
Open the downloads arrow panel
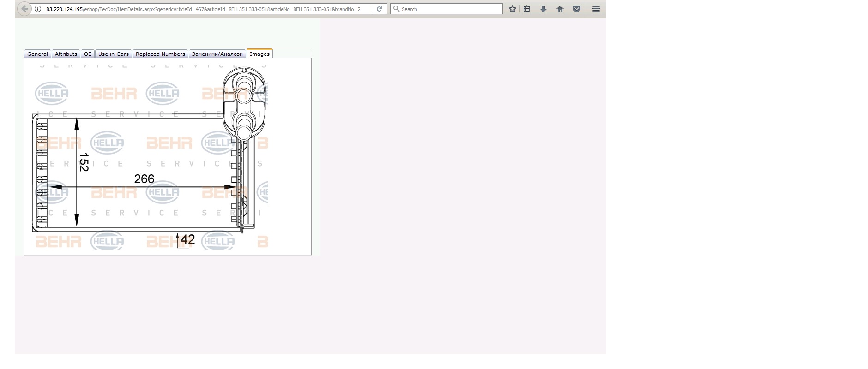(x=543, y=9)
